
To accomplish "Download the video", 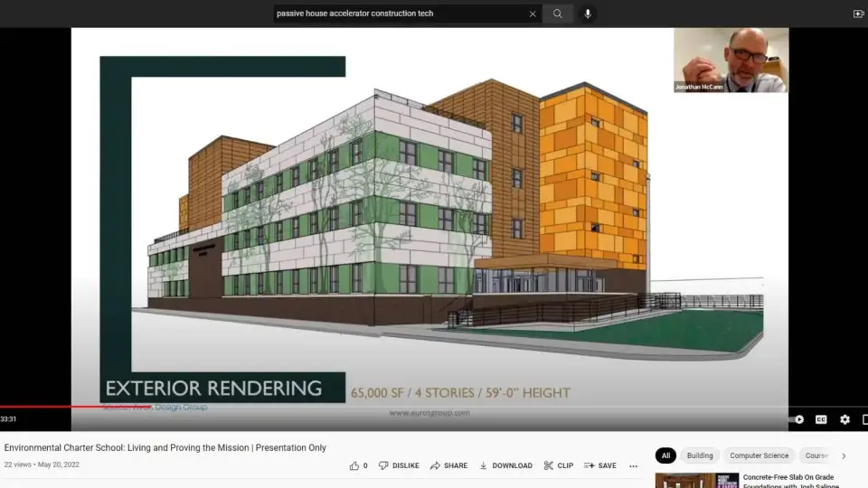I will click(505, 465).
